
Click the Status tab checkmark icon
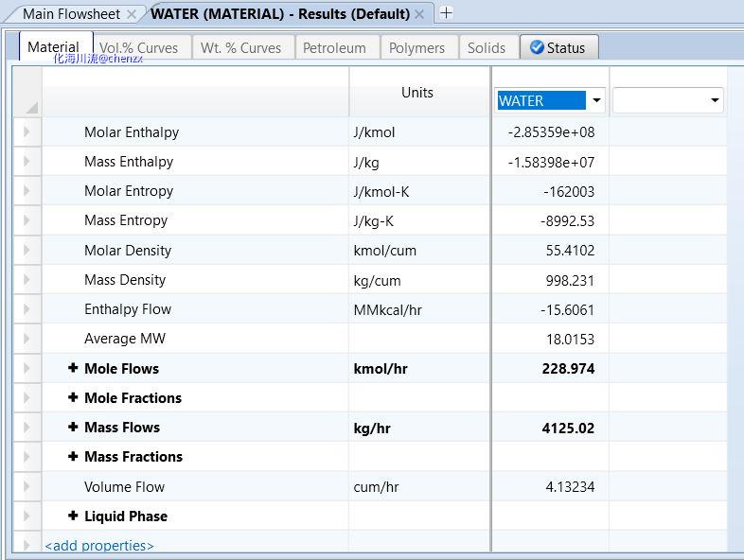coord(537,47)
